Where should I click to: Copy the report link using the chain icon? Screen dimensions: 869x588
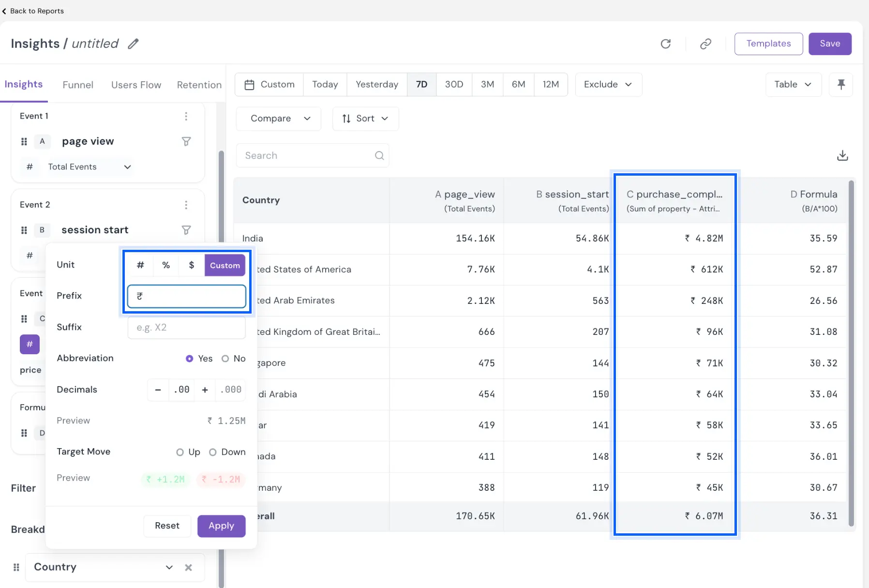tap(705, 44)
